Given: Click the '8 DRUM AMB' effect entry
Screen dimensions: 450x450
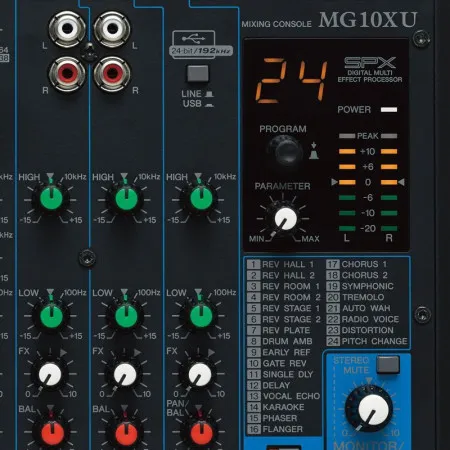Looking at the screenshot, I should coord(280,341).
